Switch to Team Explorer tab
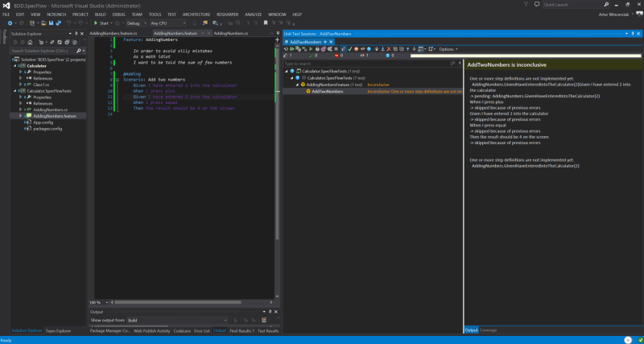 point(57,330)
